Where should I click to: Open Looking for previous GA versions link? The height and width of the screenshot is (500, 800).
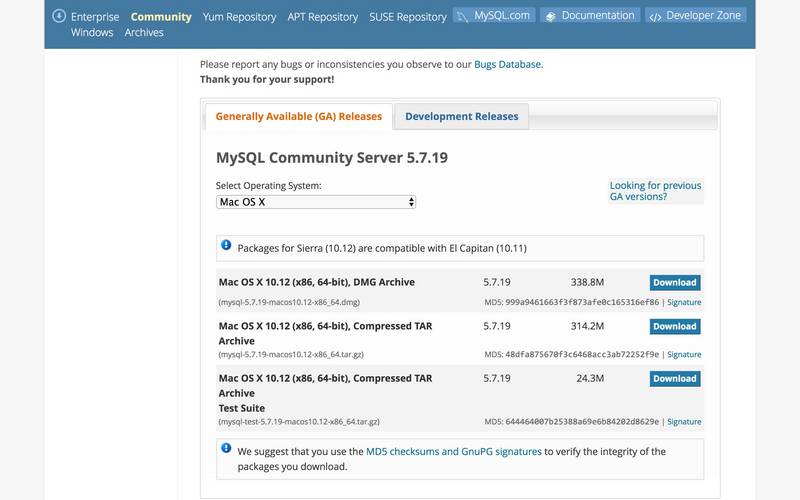[x=656, y=191]
